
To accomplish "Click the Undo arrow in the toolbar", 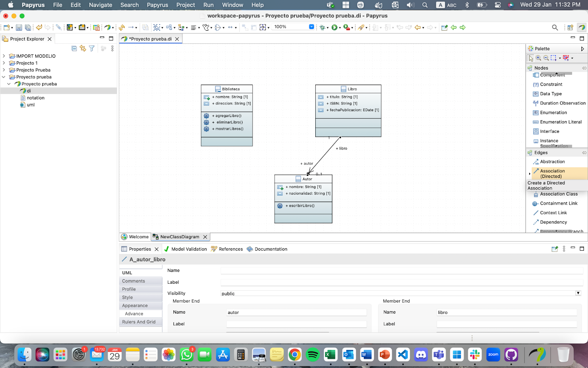I will [x=39, y=28].
